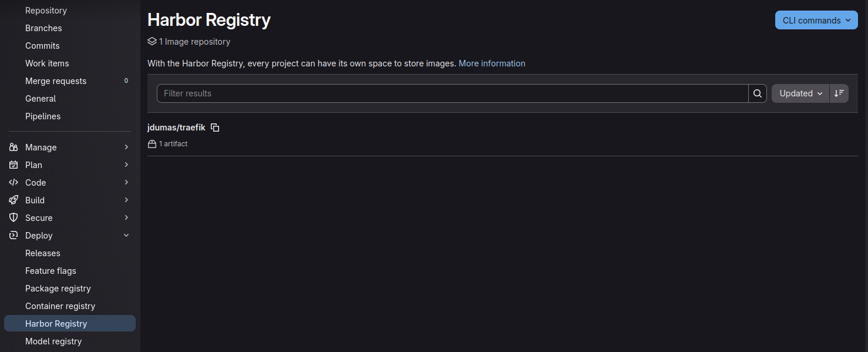The width and height of the screenshot is (868, 352).
Task: Expand the Build section chevron
Action: pos(126,200)
